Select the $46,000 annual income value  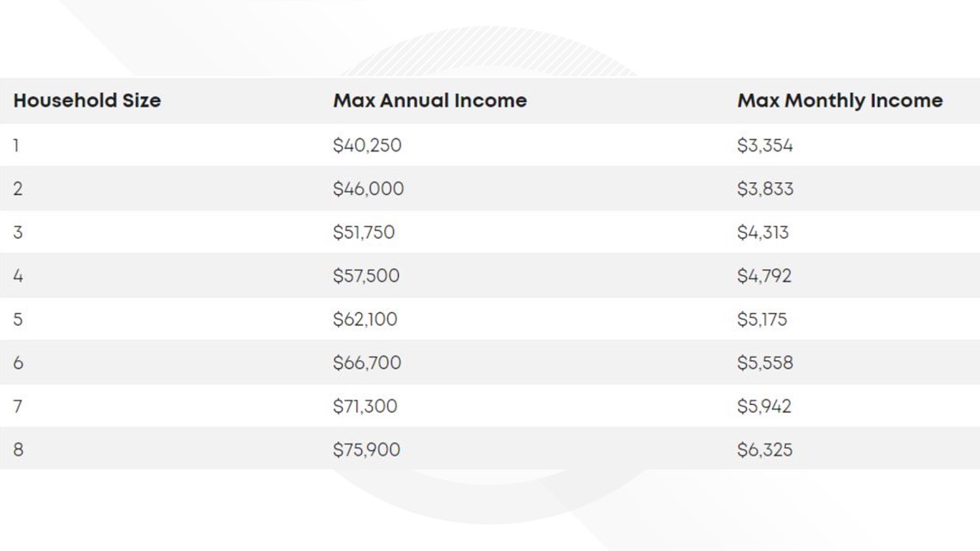(368, 188)
